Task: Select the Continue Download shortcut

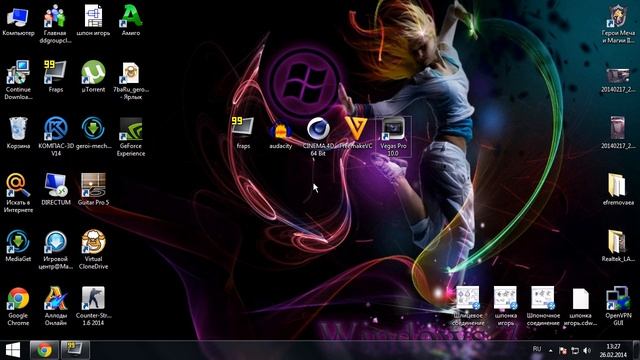Action: [18, 80]
